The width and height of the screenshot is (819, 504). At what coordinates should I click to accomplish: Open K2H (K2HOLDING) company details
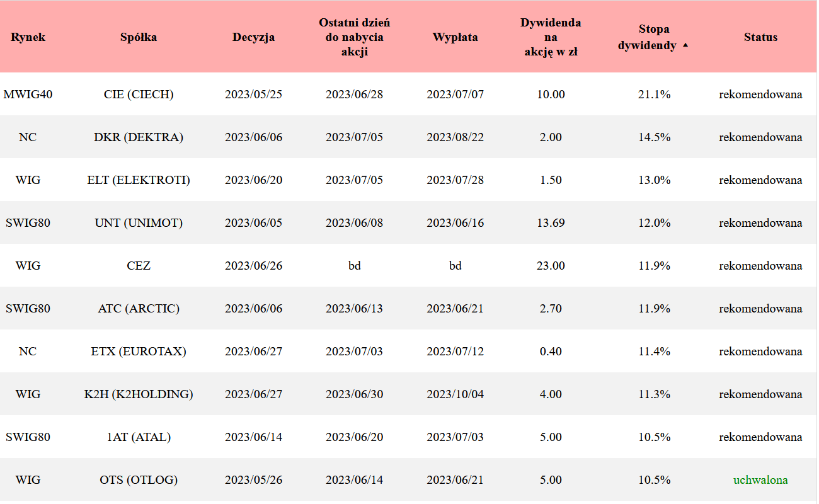(139, 394)
